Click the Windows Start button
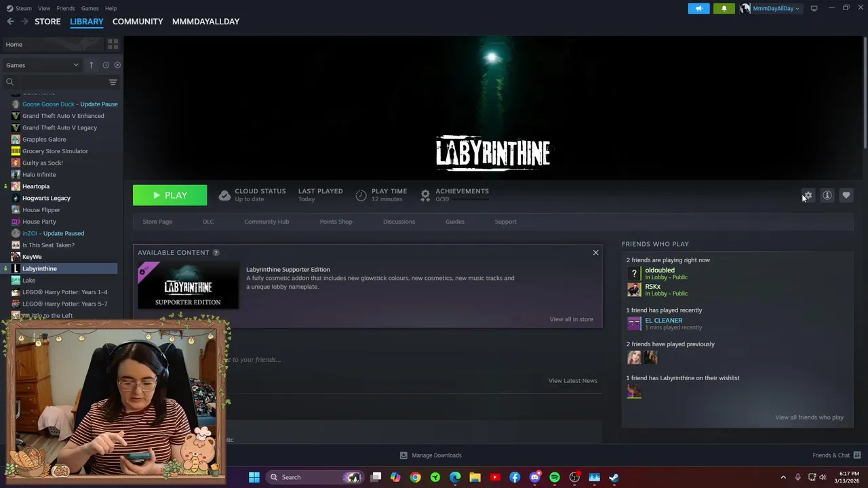Viewport: 868px width, 488px height. (254, 477)
